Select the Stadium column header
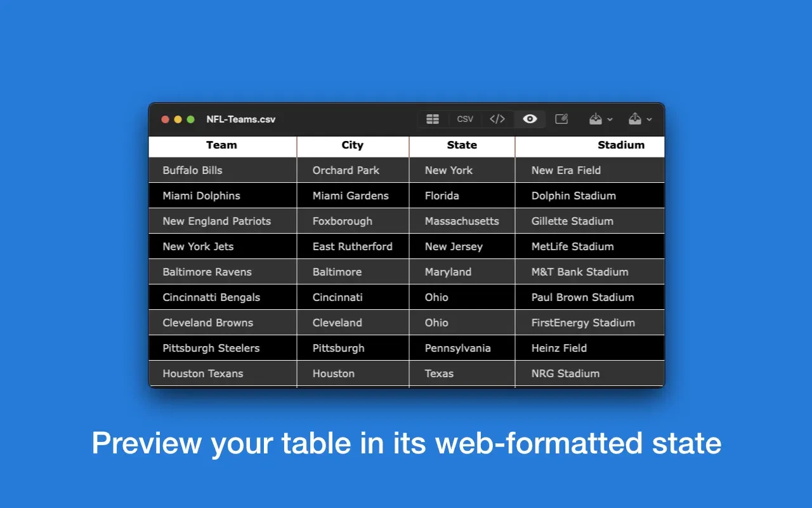This screenshot has height=508, width=812. pyautogui.click(x=620, y=145)
